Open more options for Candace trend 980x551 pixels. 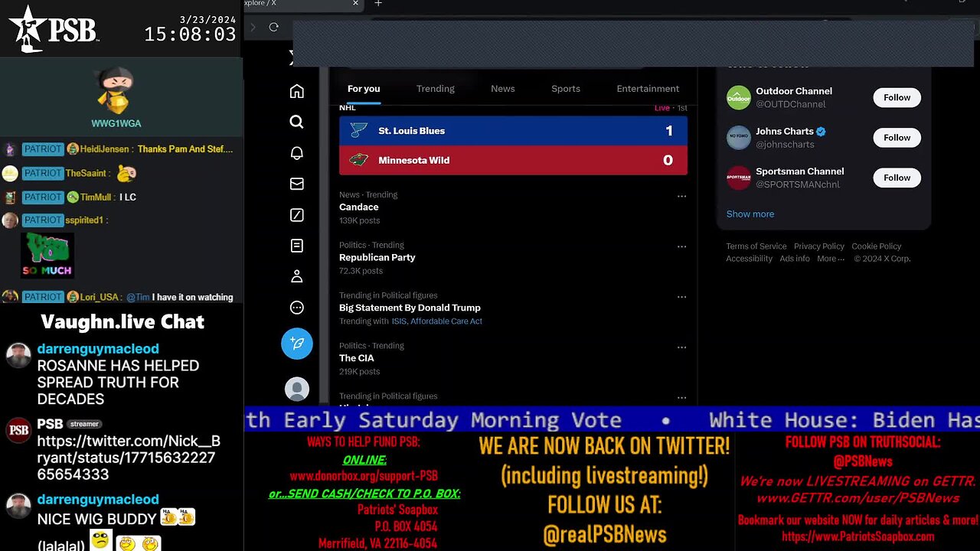pyautogui.click(x=681, y=196)
